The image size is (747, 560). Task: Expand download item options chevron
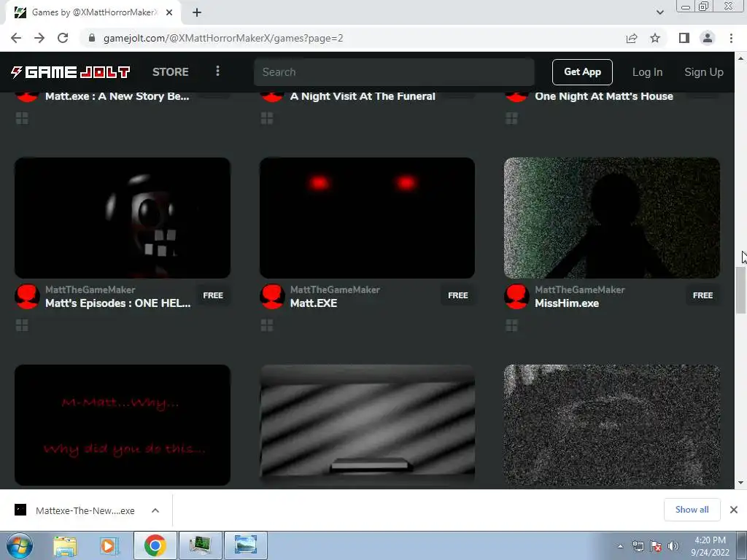pyautogui.click(x=155, y=510)
